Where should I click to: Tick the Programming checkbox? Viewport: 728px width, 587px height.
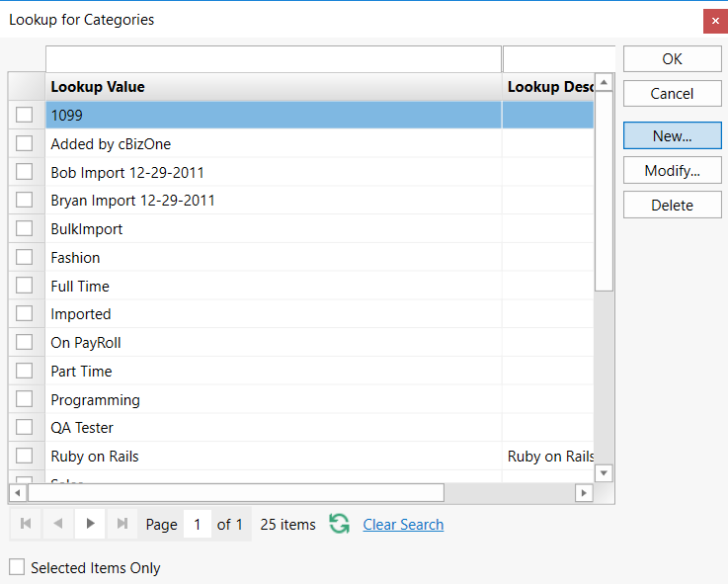coord(24,399)
